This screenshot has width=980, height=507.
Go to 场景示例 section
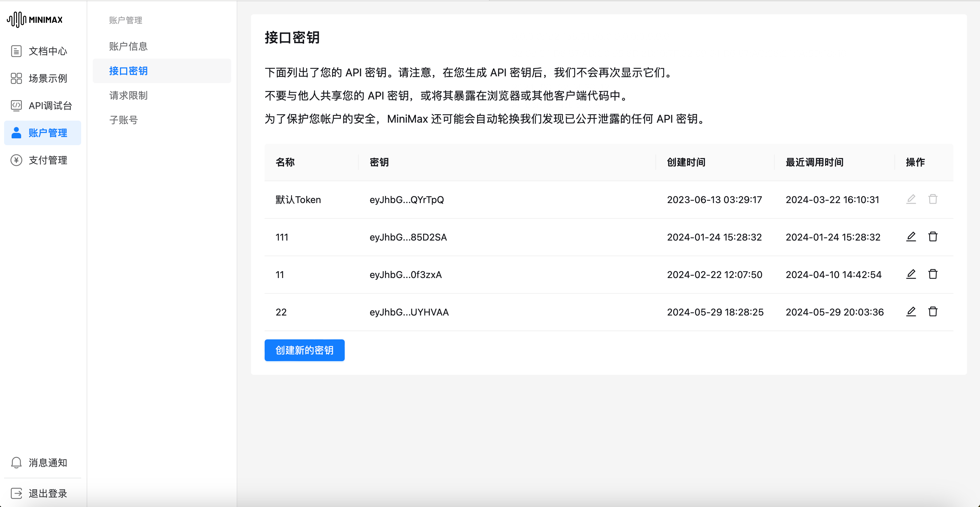(43, 78)
